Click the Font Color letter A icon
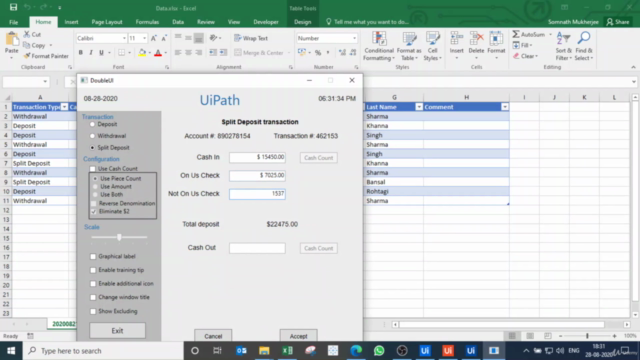 tap(158, 53)
